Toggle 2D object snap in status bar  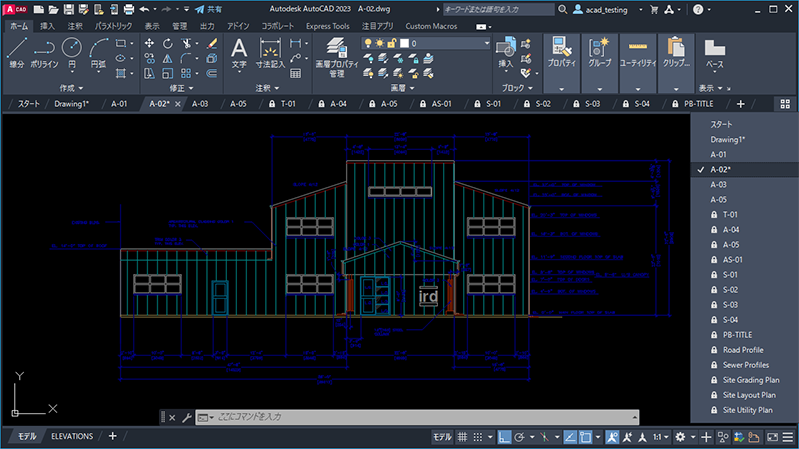pyautogui.click(x=585, y=437)
